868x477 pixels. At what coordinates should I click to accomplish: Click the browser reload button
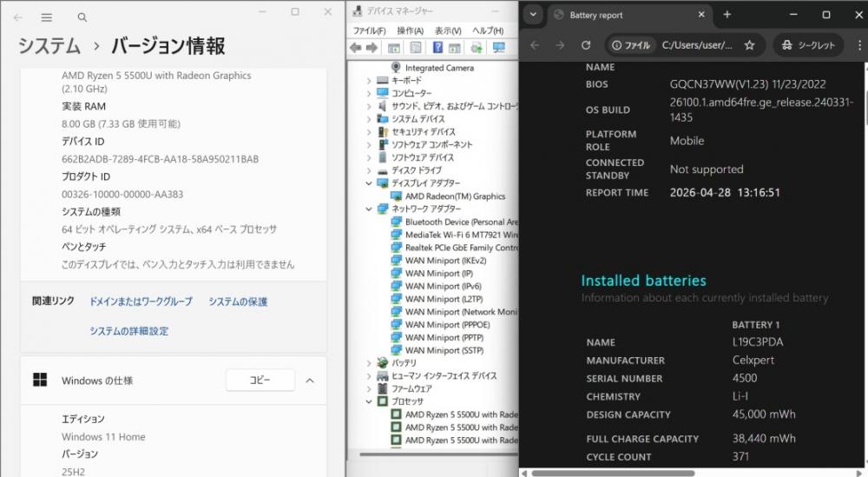(586, 45)
